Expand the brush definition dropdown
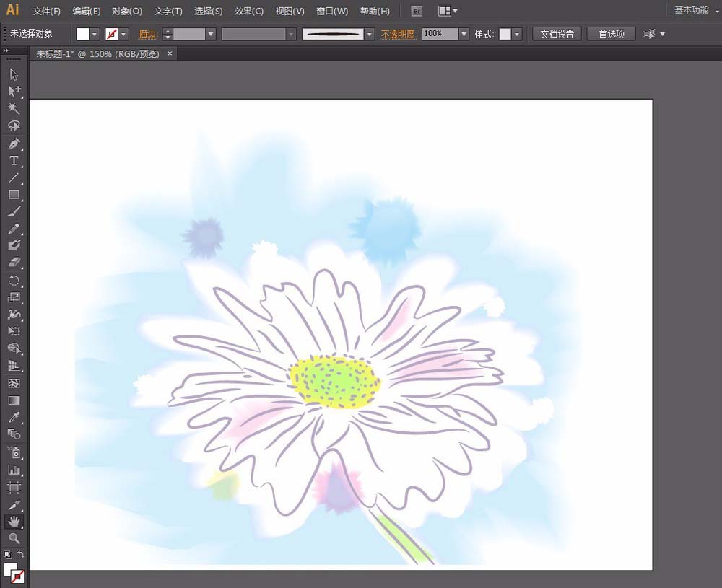The width and height of the screenshot is (722, 588). pyautogui.click(x=370, y=34)
